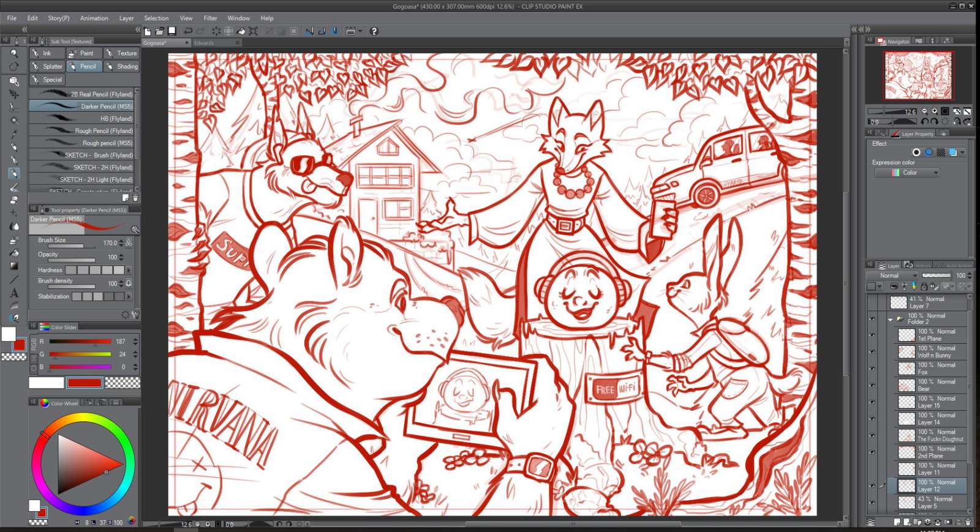Select the 2B Real Pencil (Flyland) brush

(x=81, y=94)
